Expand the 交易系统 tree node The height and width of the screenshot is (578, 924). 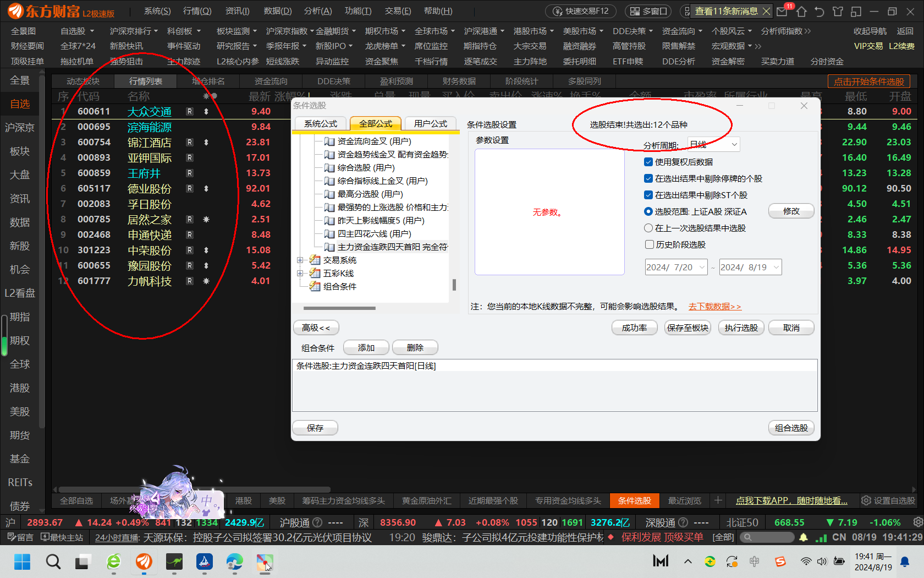[300, 260]
